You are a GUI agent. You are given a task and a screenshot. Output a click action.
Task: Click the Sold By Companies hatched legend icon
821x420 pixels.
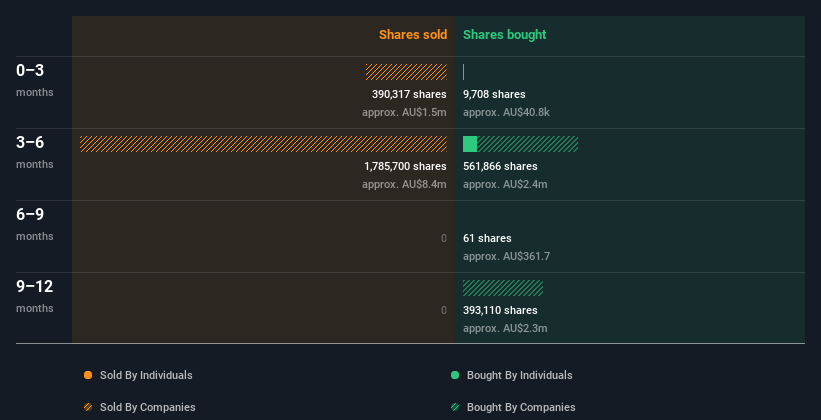(x=88, y=407)
